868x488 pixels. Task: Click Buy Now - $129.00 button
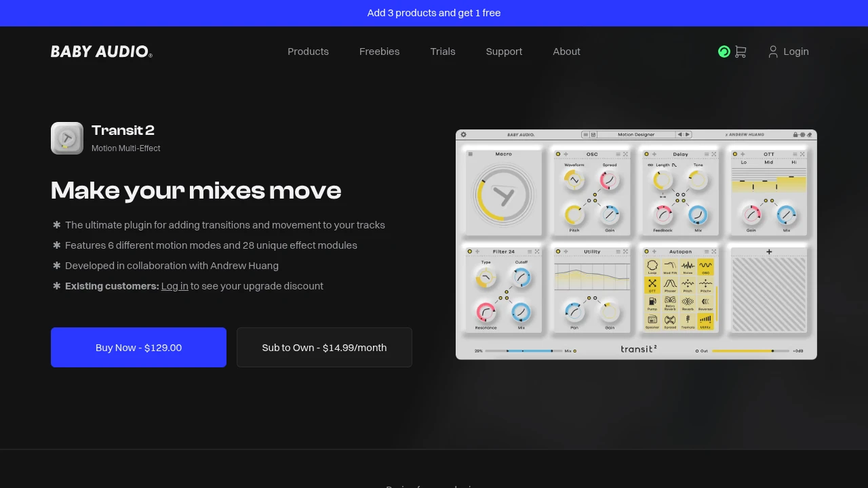(138, 347)
